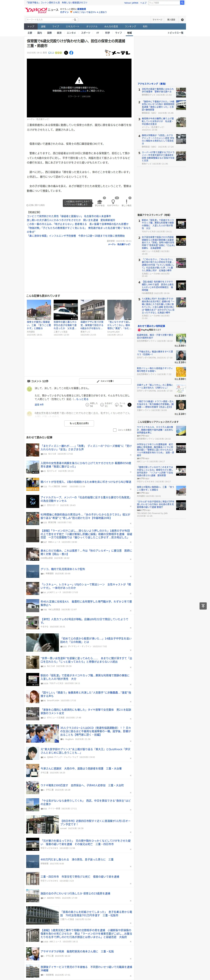Select ライブ tab in blue navigation
The width and height of the screenshot is (210, 980).
[56, 27]
